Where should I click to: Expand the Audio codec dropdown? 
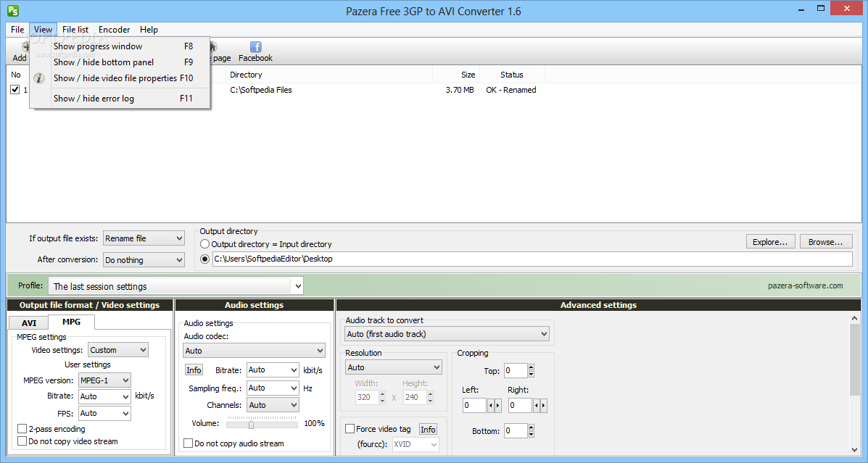coord(254,351)
